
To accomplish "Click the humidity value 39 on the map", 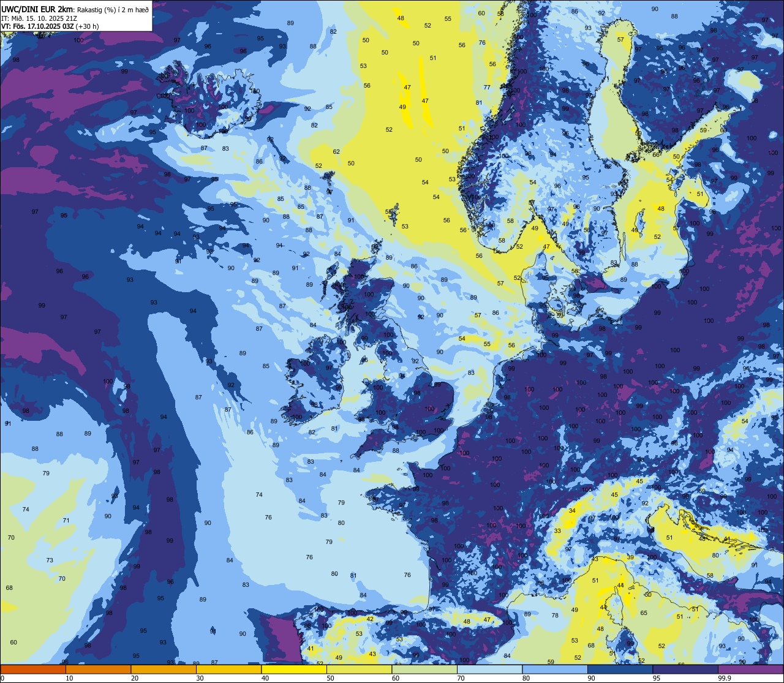I will (630, 557).
